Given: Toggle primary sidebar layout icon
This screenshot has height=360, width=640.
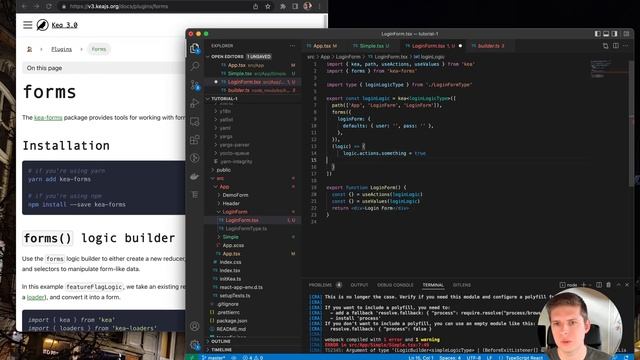Looking at the screenshot, I should coord(598,34).
